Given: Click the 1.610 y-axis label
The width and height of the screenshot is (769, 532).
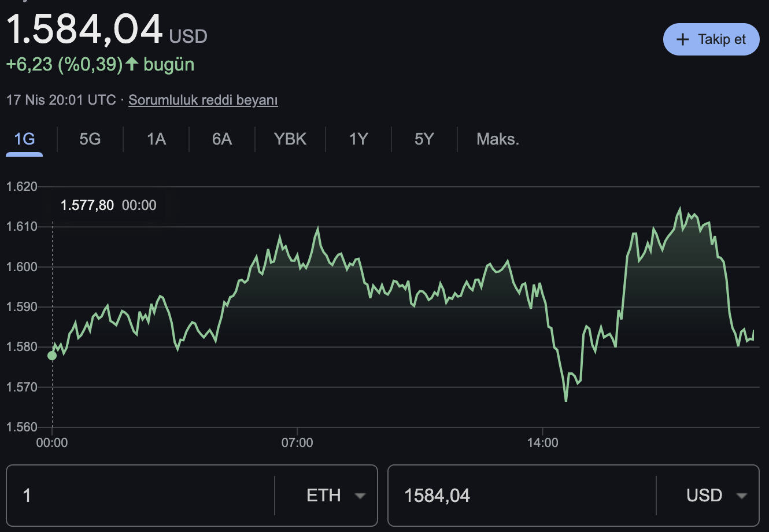Looking at the screenshot, I should click(21, 226).
